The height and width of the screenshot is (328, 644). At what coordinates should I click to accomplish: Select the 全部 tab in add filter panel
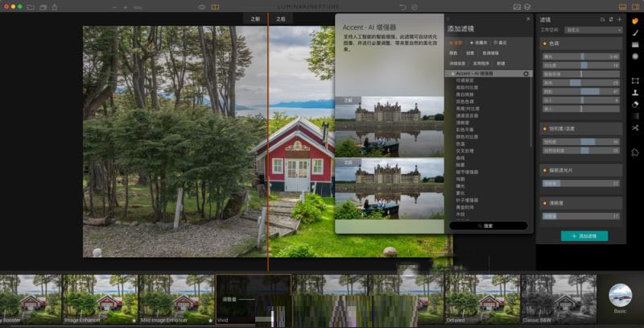pos(455,42)
